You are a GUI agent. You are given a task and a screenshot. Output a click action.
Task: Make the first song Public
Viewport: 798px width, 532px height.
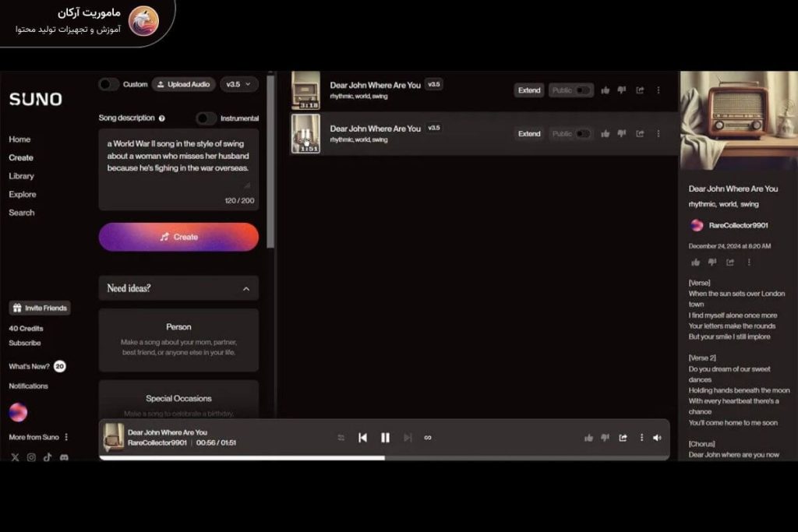pos(581,90)
